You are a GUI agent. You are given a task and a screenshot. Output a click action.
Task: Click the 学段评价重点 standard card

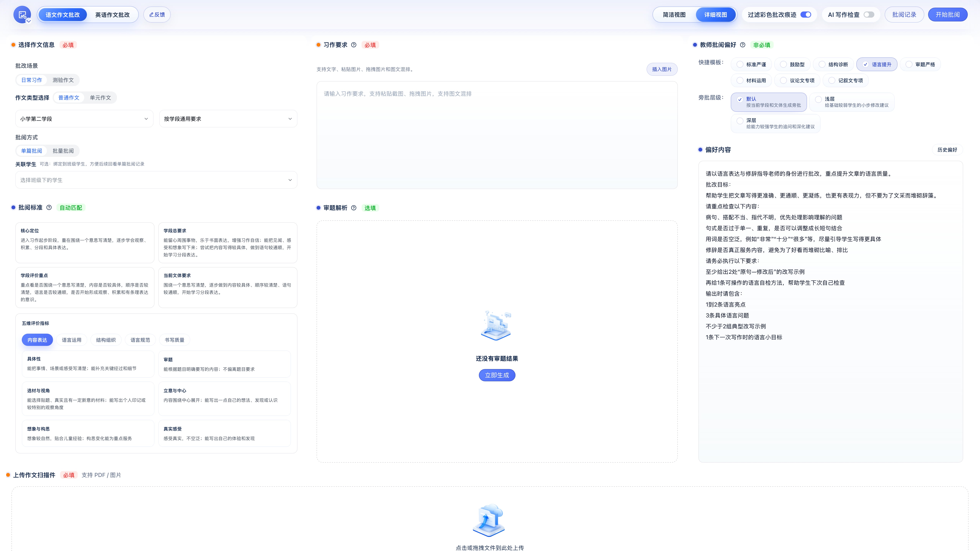84,288
